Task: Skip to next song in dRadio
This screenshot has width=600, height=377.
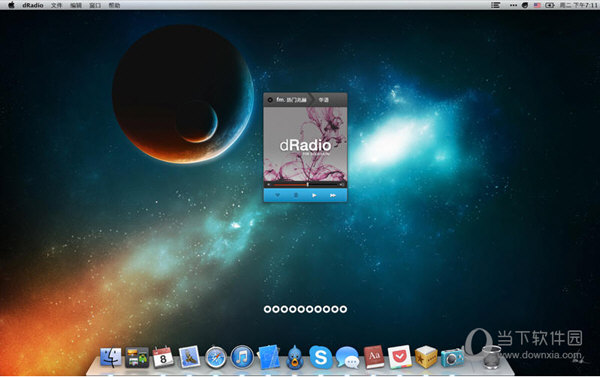Action: [333, 195]
